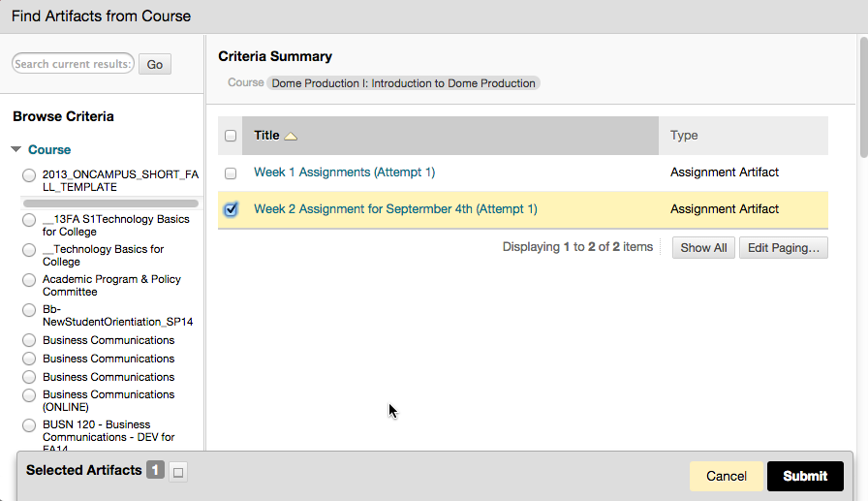Viewport: 868px width, 501px height.
Task: Collapse the Course criteria disclosure triangle
Action: (x=16, y=149)
